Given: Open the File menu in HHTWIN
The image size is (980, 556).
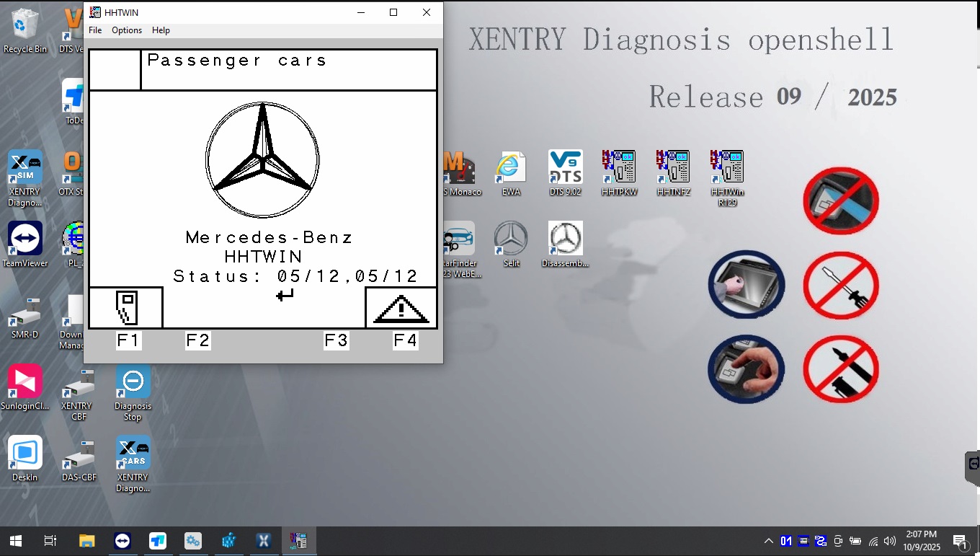Looking at the screenshot, I should [95, 30].
